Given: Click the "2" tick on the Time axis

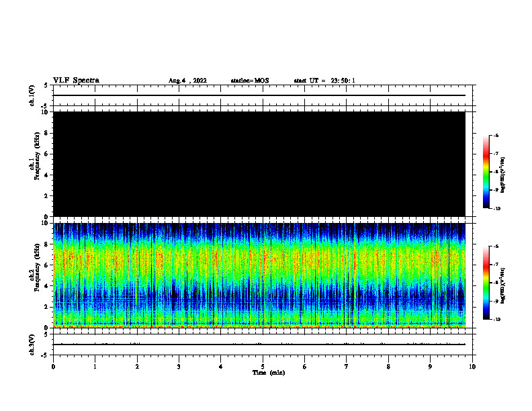Looking at the screenshot, I should click(137, 367).
